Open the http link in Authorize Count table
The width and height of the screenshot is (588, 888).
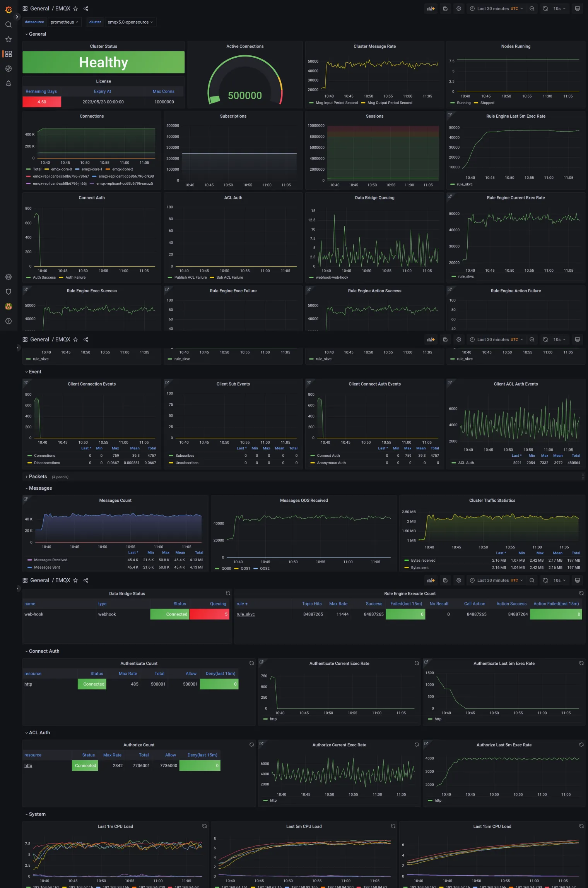coord(28,766)
